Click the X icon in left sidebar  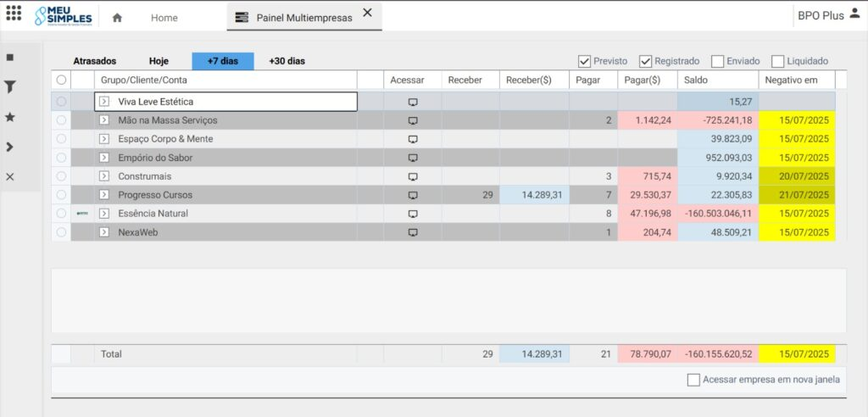pyautogui.click(x=10, y=176)
